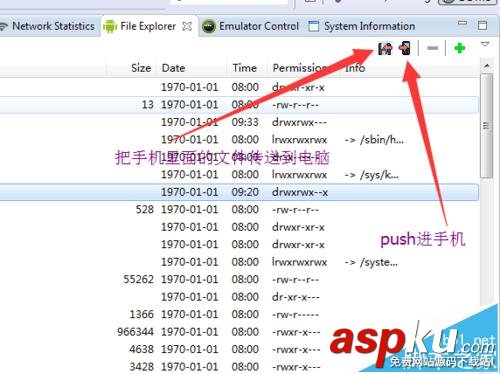
Task: Select the row with size 528
Action: pyautogui.click(x=239, y=210)
